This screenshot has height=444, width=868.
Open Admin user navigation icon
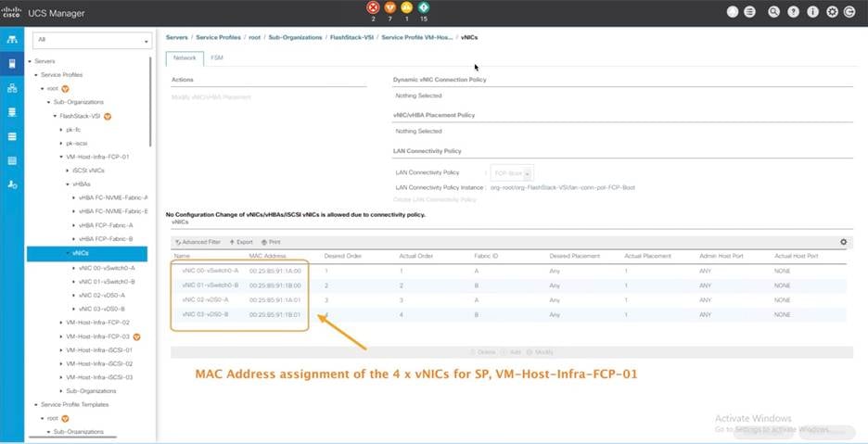(12, 184)
